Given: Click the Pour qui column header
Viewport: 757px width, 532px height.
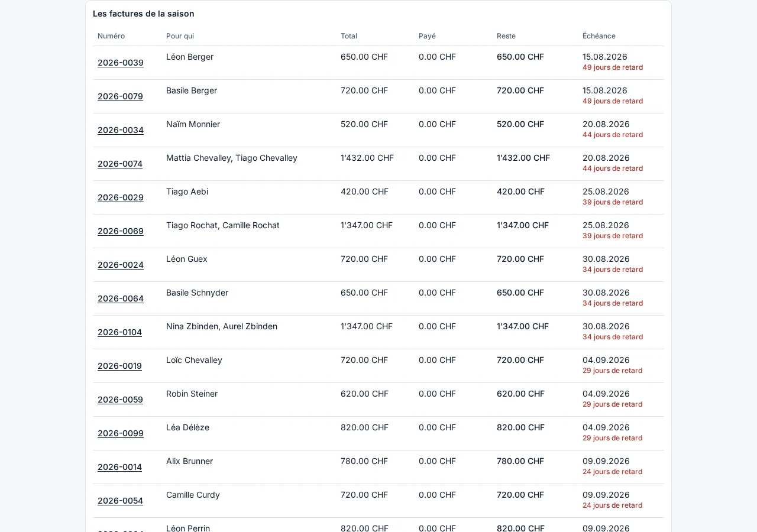Looking at the screenshot, I should 180,36.
